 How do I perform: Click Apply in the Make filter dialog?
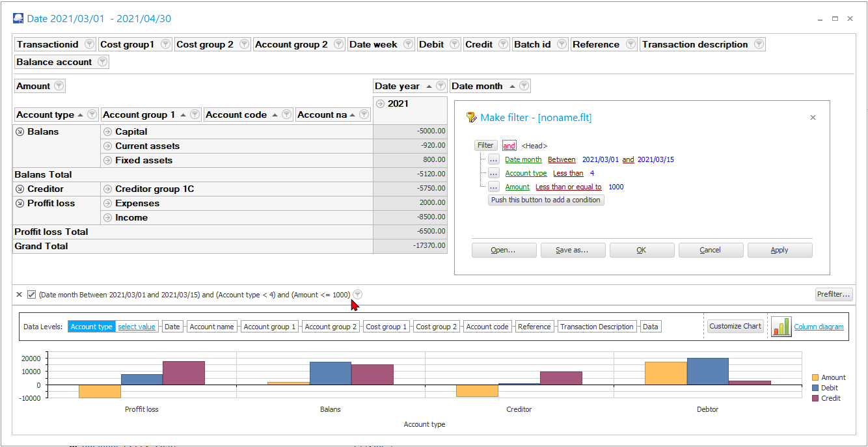click(x=780, y=250)
